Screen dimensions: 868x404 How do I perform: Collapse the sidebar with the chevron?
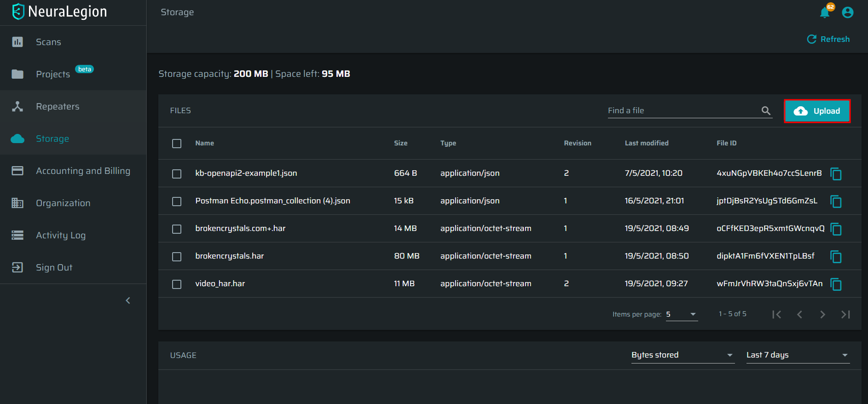pyautogui.click(x=128, y=300)
